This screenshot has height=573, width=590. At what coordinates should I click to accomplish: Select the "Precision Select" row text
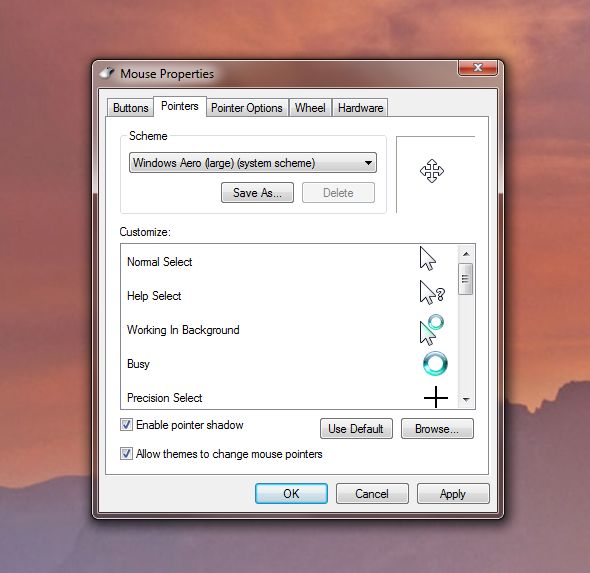(165, 398)
